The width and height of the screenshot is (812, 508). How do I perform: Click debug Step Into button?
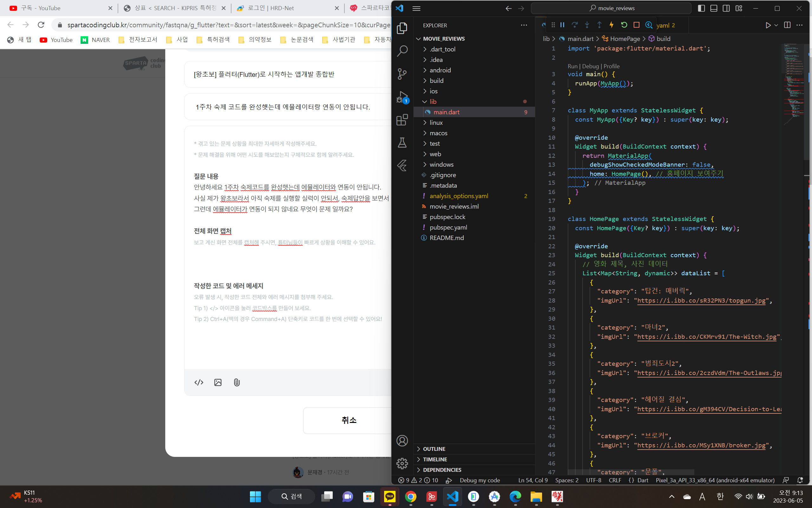click(587, 25)
